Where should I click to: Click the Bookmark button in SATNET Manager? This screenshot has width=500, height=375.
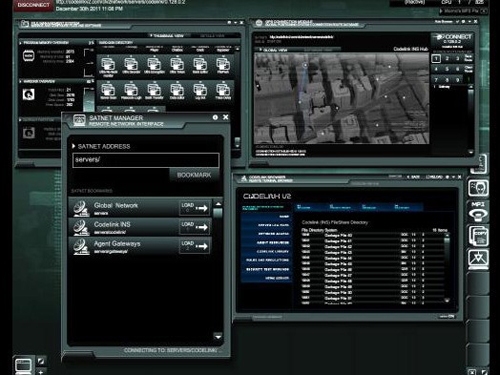tap(194, 175)
